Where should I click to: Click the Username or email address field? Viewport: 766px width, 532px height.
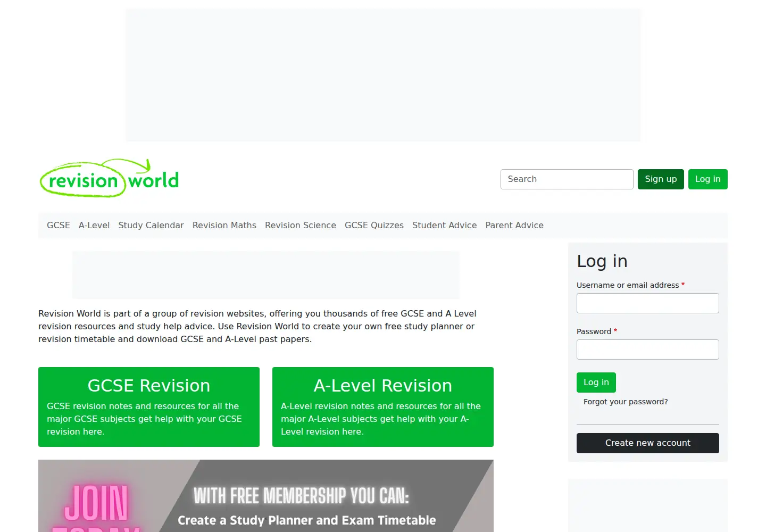coord(648,303)
